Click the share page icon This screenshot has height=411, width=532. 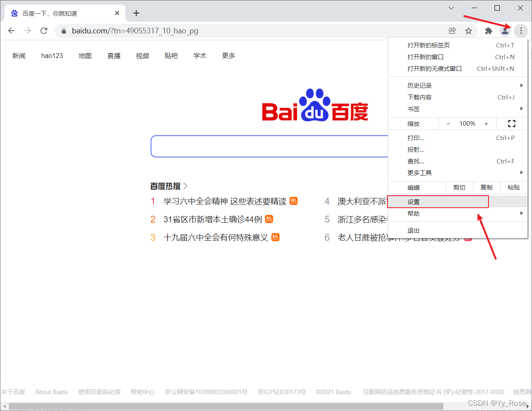click(x=452, y=31)
